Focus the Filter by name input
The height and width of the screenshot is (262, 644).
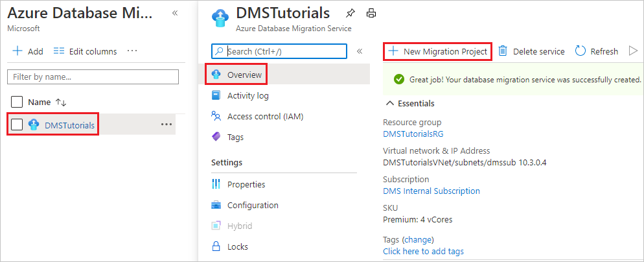(x=93, y=77)
